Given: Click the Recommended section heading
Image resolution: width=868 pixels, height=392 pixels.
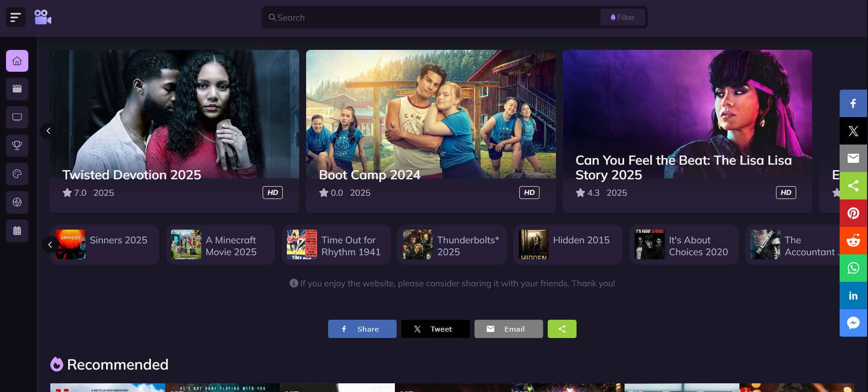Looking at the screenshot, I should pyautogui.click(x=118, y=365).
